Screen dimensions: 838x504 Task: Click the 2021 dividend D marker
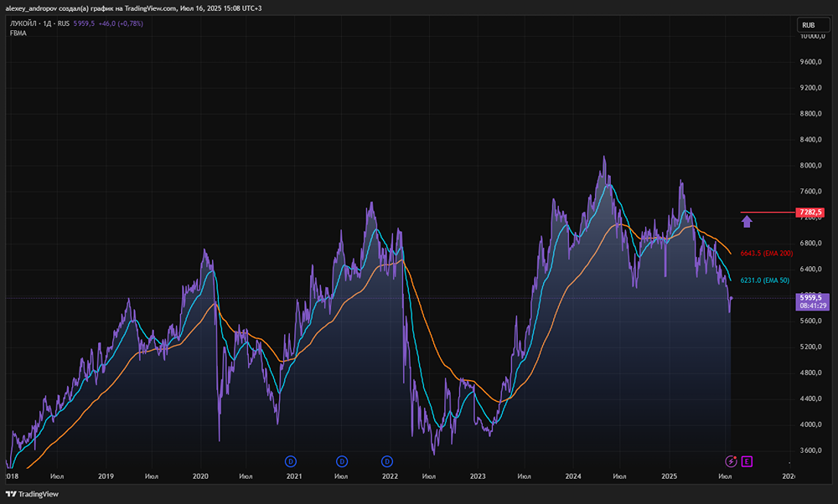[291, 460]
